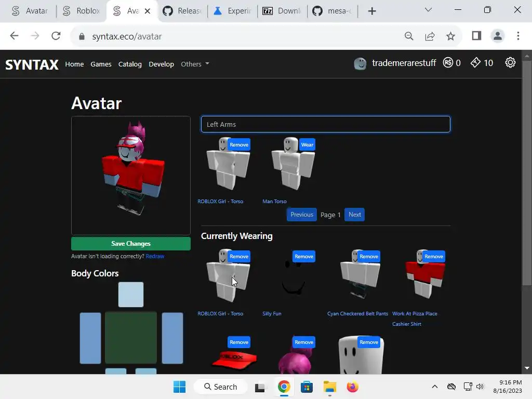Close the active Avatar tab
The image size is (532, 399).
pos(147,11)
